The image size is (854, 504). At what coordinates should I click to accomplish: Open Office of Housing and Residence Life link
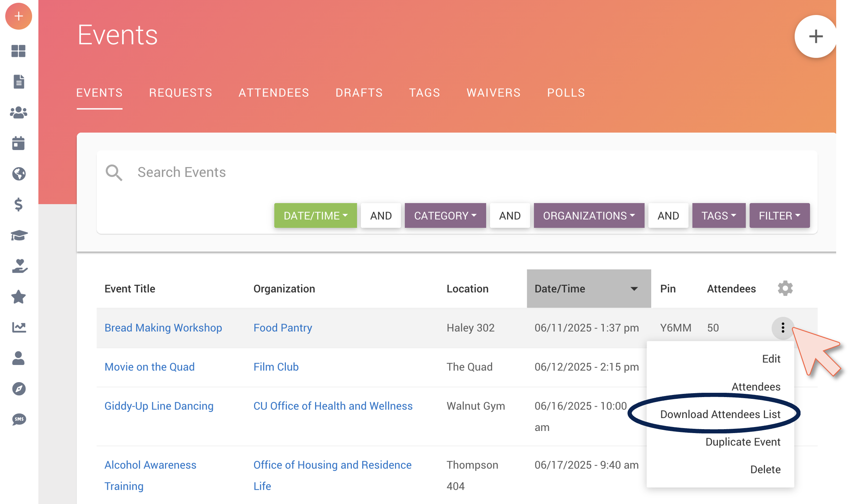tap(333, 475)
